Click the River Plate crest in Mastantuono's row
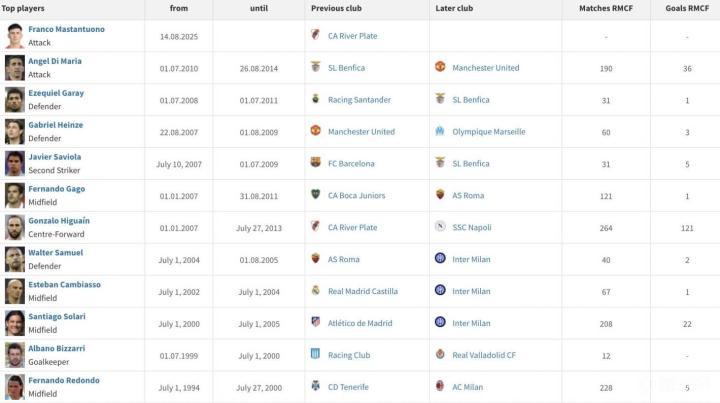 click(316, 36)
